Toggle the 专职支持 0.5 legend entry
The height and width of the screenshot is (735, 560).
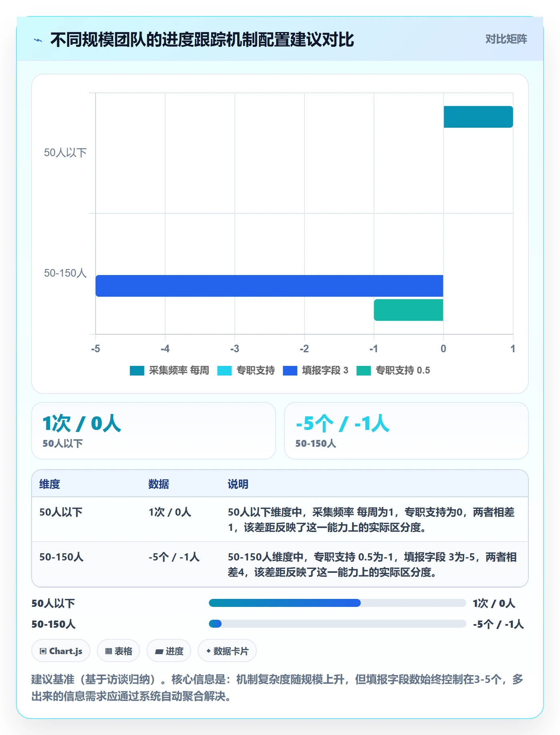click(x=393, y=371)
